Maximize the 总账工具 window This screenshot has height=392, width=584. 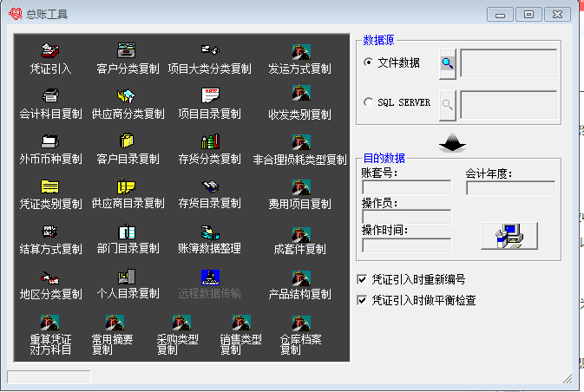[x=528, y=15]
